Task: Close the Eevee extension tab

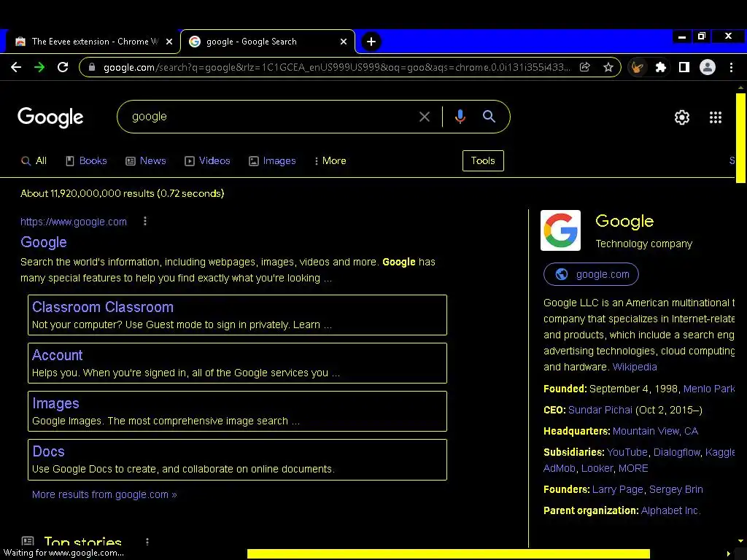Action: 169,42
